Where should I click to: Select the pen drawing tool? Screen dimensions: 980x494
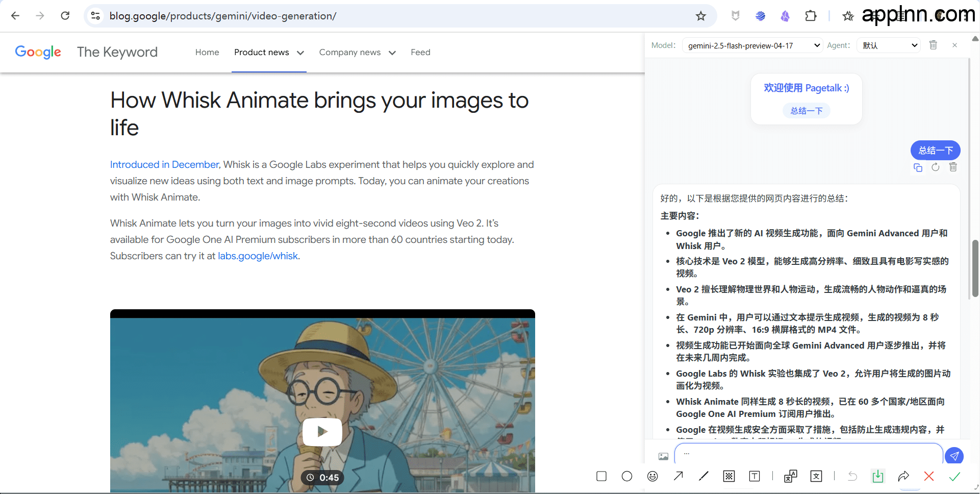[703, 476]
